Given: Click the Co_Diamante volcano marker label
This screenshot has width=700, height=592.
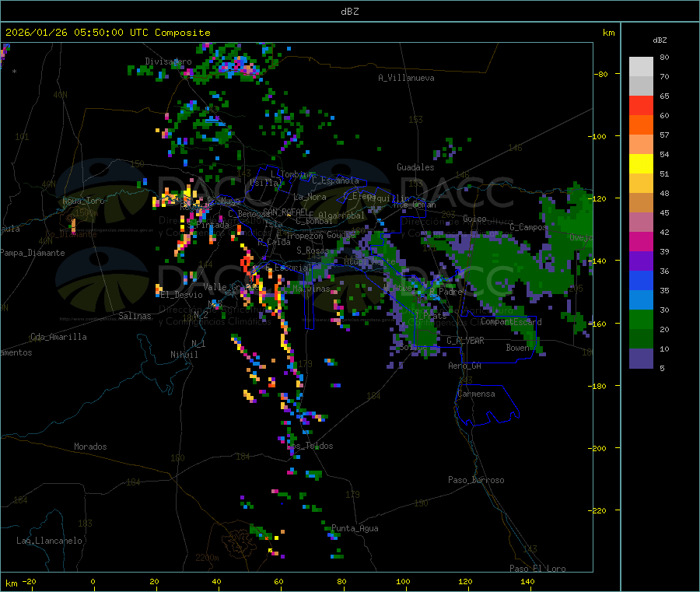Looking at the screenshot, I should [x=71, y=234].
